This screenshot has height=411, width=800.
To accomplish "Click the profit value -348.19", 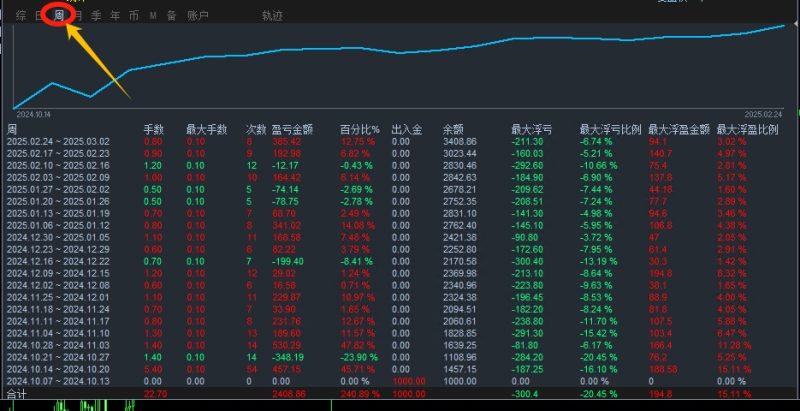I will (288, 357).
